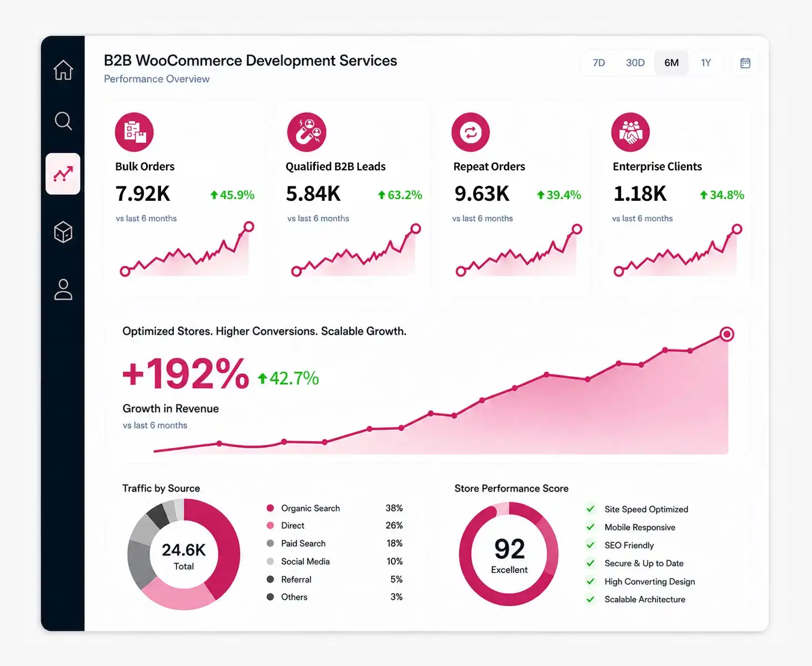Click the Social Media legend color dot

(x=270, y=561)
